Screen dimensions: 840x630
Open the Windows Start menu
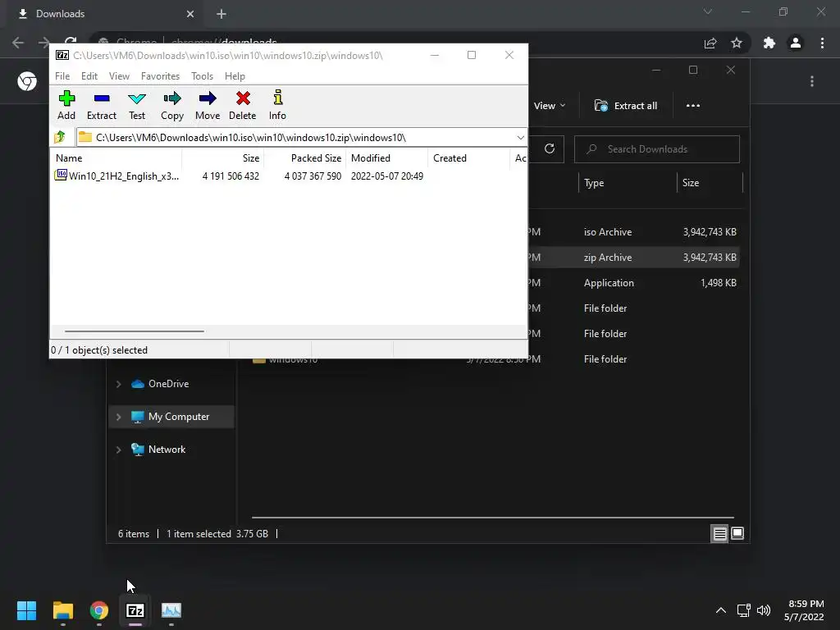26,610
